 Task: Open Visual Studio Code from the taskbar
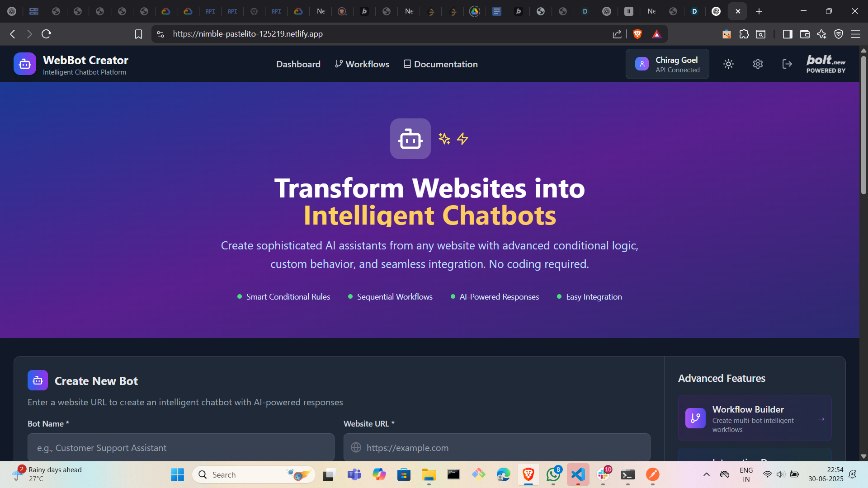(x=578, y=474)
